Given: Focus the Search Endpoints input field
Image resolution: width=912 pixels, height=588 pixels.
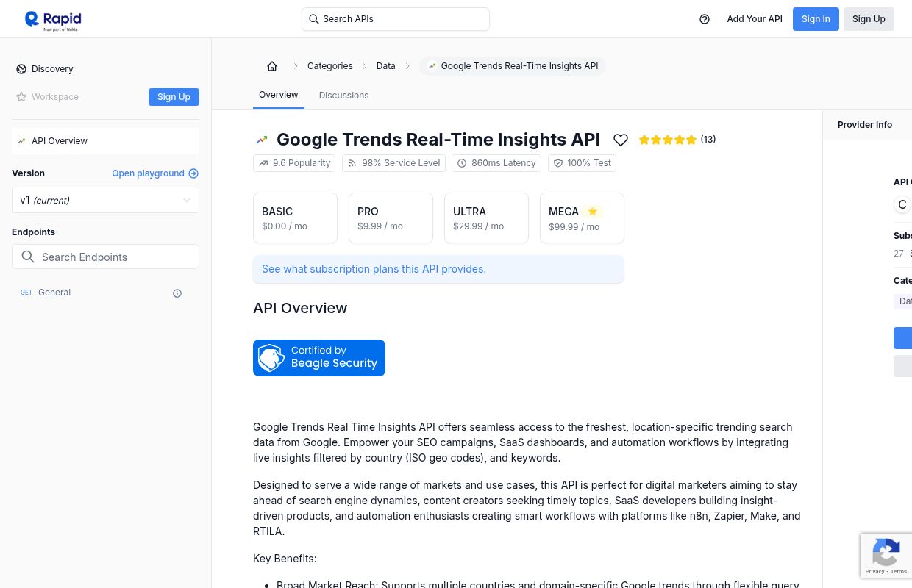Looking at the screenshot, I should click(x=105, y=257).
